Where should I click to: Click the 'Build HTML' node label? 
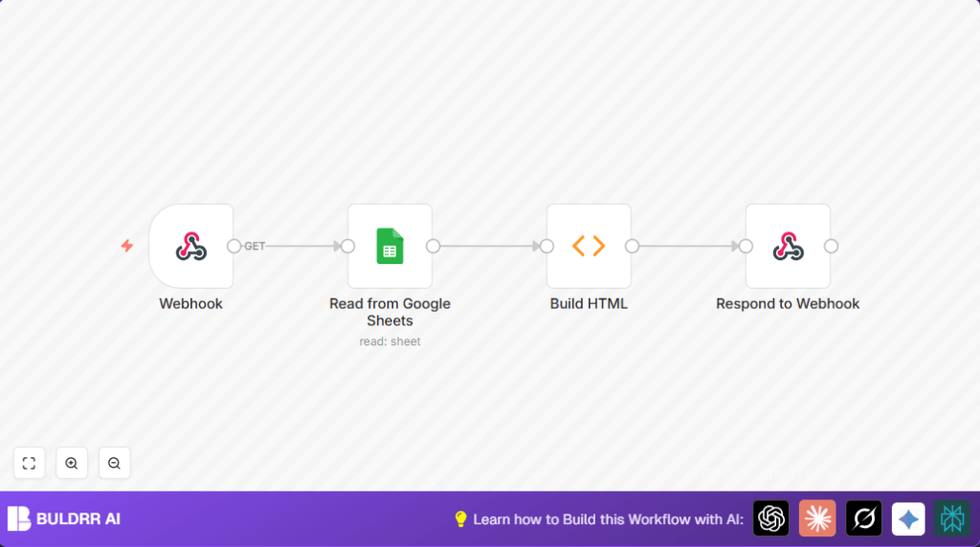tap(589, 303)
